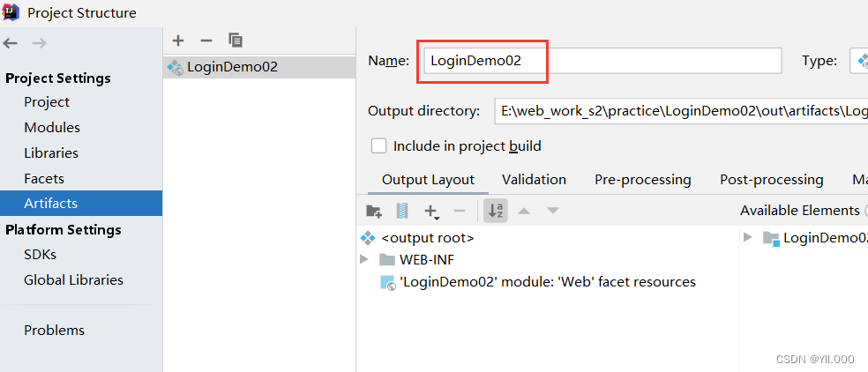The height and width of the screenshot is (372, 868).
Task: Click the back navigation arrow
Action: [11, 42]
